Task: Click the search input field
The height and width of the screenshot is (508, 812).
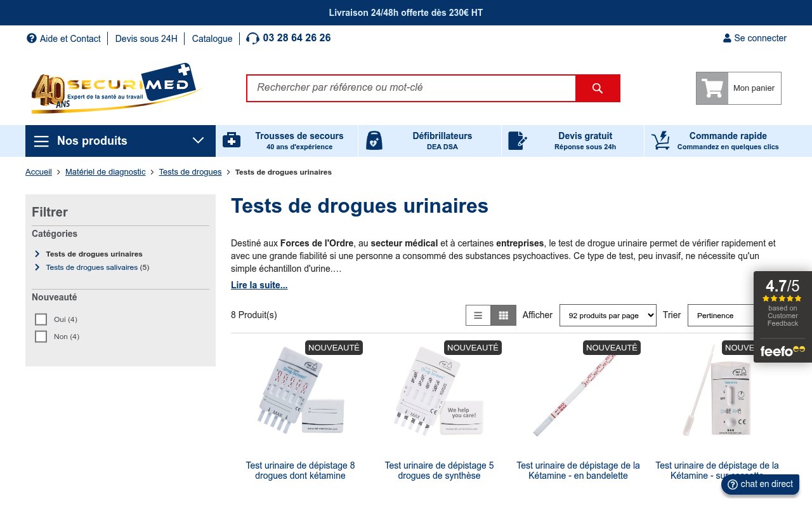Action: click(x=411, y=88)
